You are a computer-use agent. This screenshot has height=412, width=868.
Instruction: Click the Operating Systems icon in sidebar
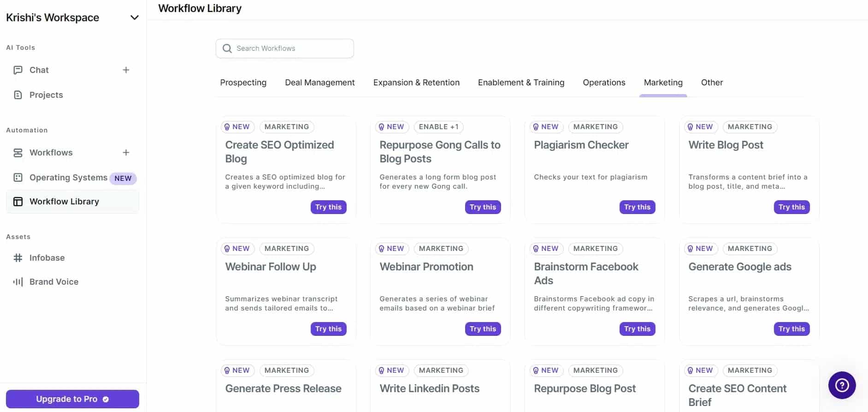[18, 178]
